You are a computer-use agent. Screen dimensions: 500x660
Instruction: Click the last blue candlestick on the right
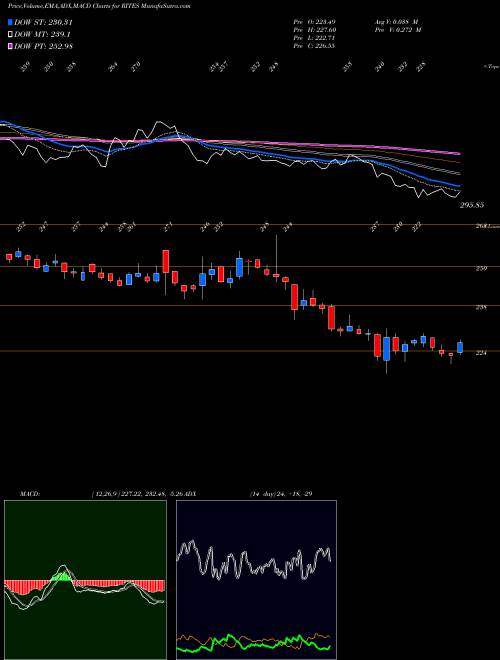(460, 347)
